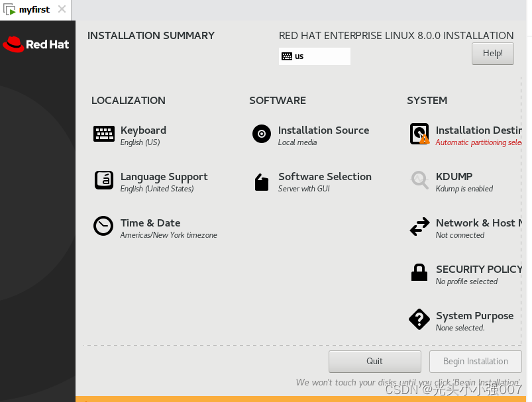This screenshot has height=402, width=532.
Task: Click the Language Support icon
Action: tap(104, 180)
